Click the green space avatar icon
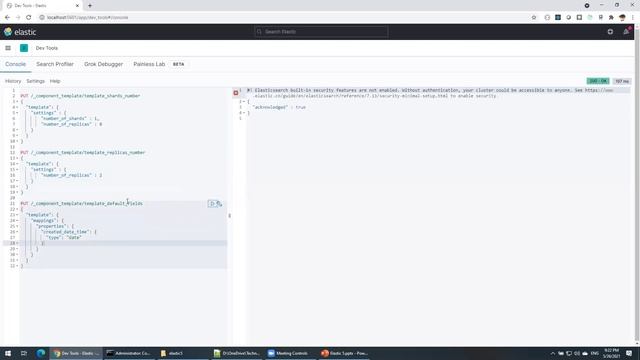This screenshot has height=360, width=640. click(24, 48)
